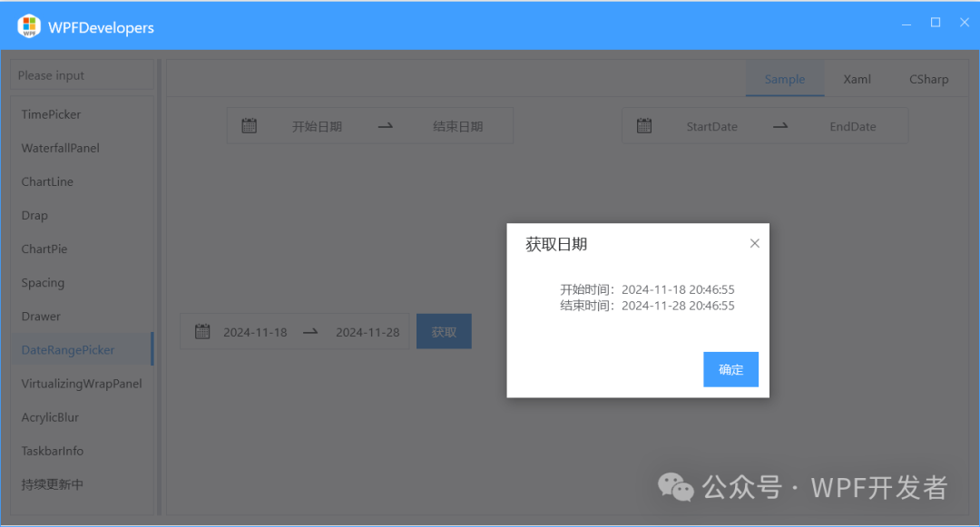980x527 pixels.
Task: Close the WPFDevelopers main window
Action: [x=965, y=23]
